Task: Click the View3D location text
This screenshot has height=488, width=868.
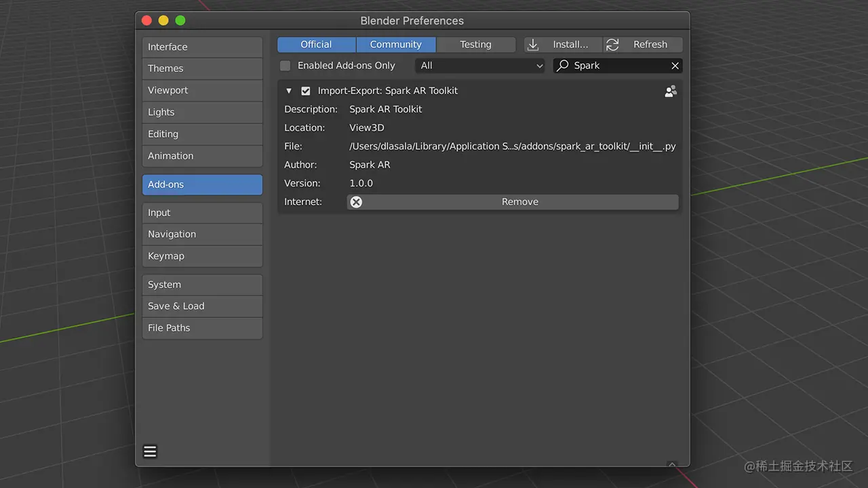Action: [x=367, y=128]
